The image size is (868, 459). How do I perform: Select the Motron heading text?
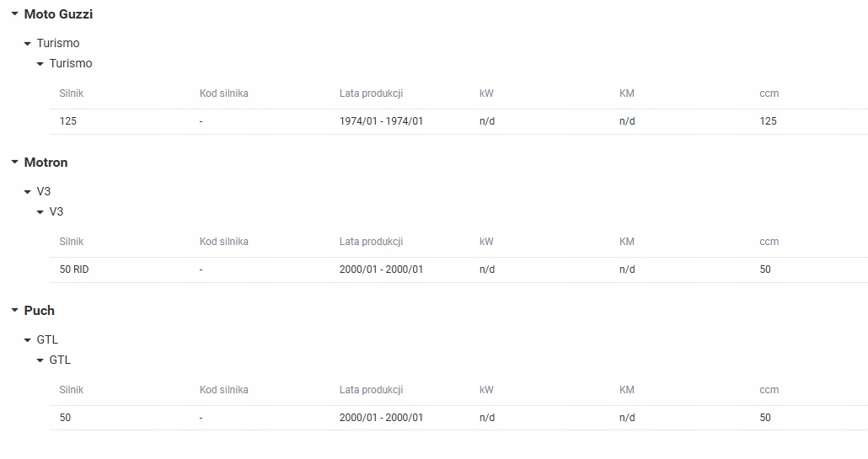pyautogui.click(x=46, y=162)
